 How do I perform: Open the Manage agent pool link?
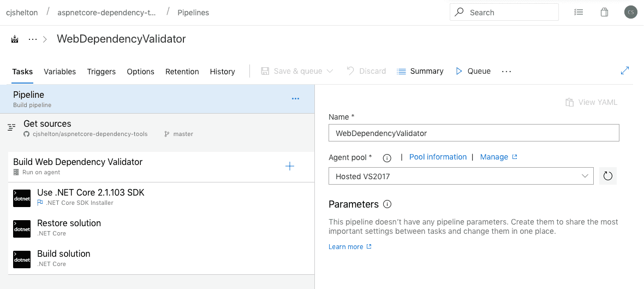pyautogui.click(x=498, y=157)
